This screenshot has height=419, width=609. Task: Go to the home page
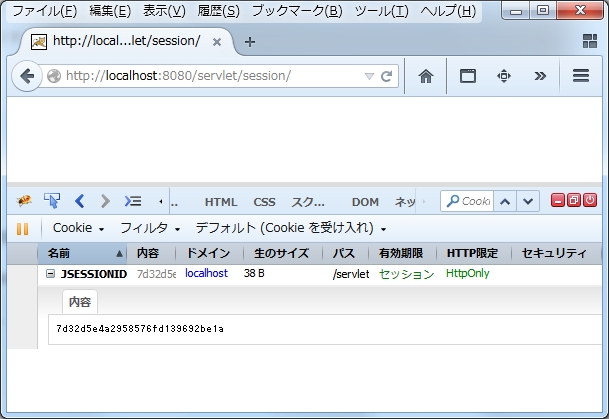[x=426, y=76]
